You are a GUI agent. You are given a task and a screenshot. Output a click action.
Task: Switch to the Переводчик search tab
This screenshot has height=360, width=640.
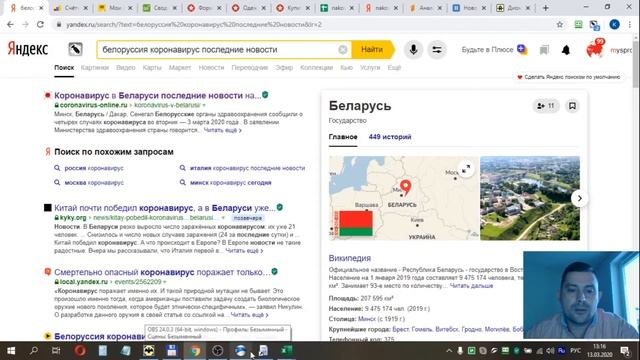click(249, 68)
